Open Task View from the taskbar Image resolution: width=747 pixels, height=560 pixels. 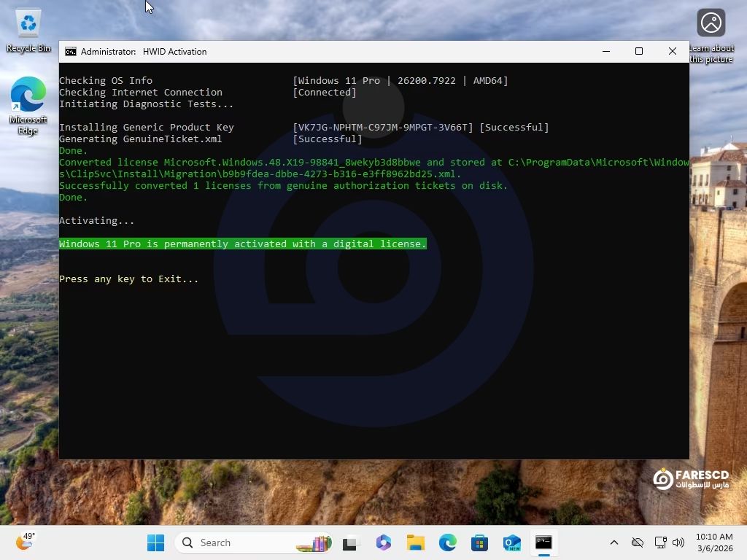click(x=352, y=542)
